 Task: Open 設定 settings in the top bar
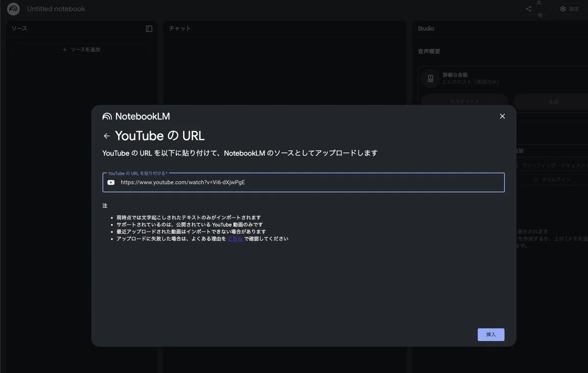[x=570, y=9]
